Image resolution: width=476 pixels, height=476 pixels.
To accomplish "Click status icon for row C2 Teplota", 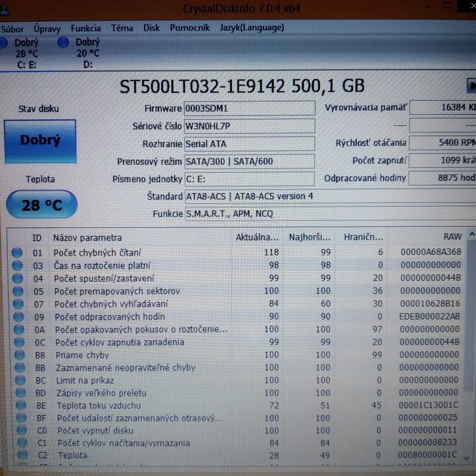I will (x=22, y=455).
